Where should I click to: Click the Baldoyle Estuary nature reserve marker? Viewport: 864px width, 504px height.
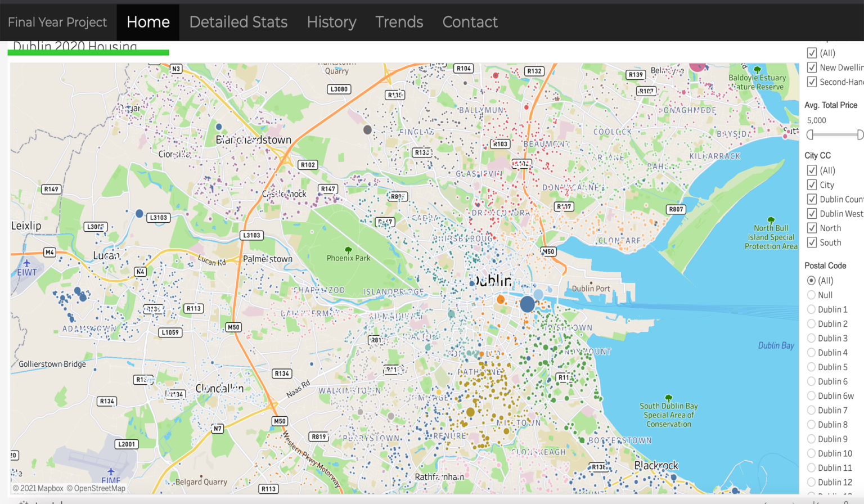coord(757,70)
